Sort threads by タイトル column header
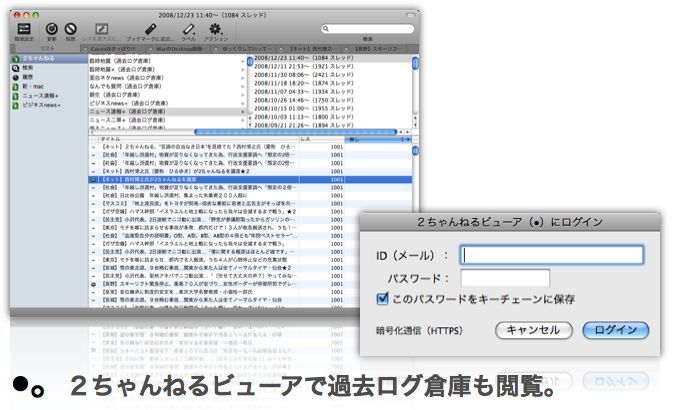 199,140
